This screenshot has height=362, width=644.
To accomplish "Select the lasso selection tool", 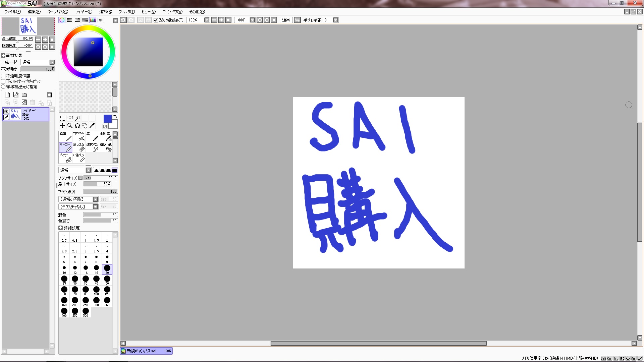I will 70,118.
